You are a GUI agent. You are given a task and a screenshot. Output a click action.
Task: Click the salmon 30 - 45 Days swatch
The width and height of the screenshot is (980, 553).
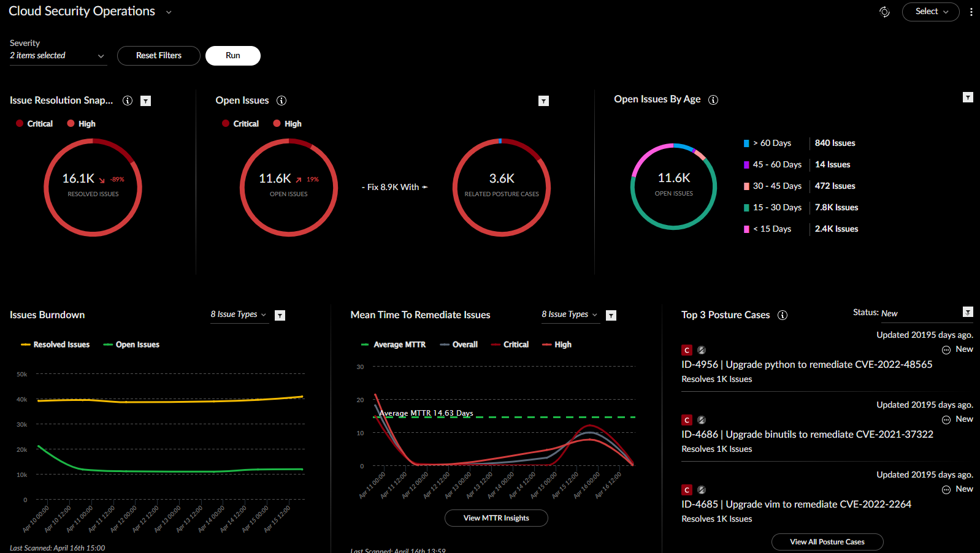pos(746,186)
